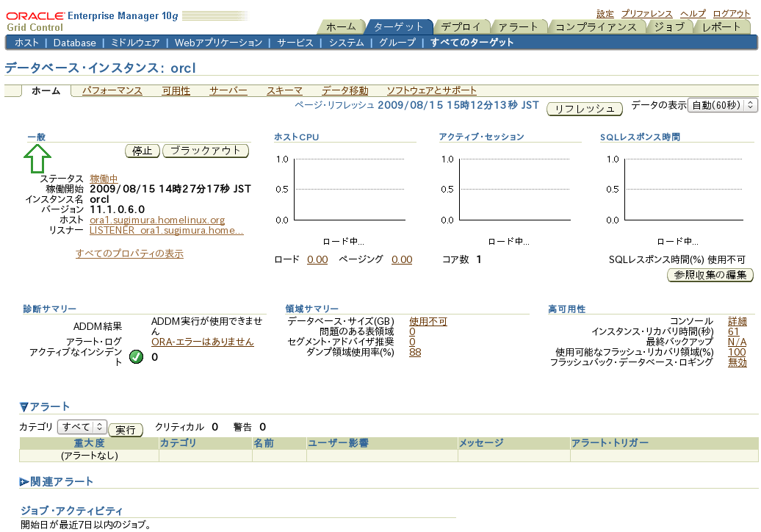The width and height of the screenshot is (761, 532).
Task: Open the デプロイ tab
Action: point(461,26)
